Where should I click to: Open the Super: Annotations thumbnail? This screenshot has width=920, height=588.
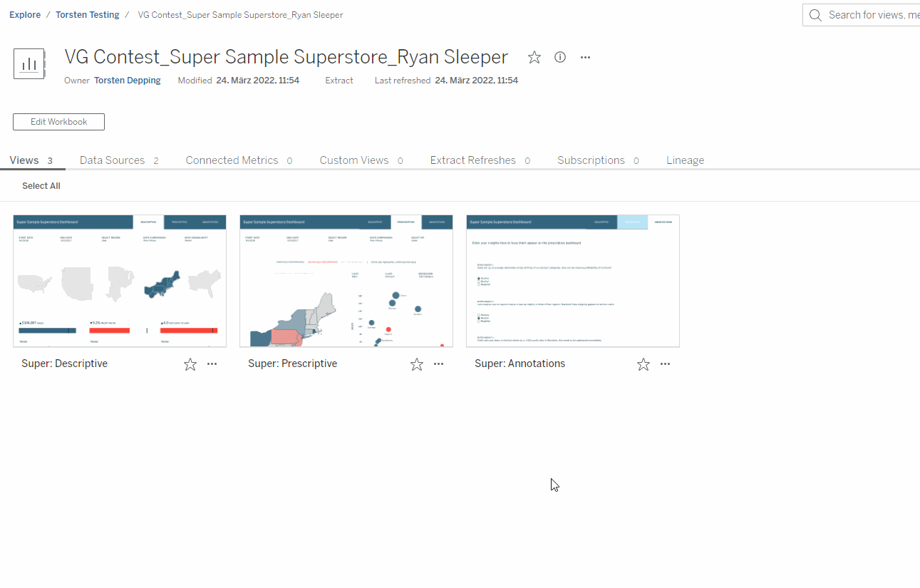click(573, 281)
